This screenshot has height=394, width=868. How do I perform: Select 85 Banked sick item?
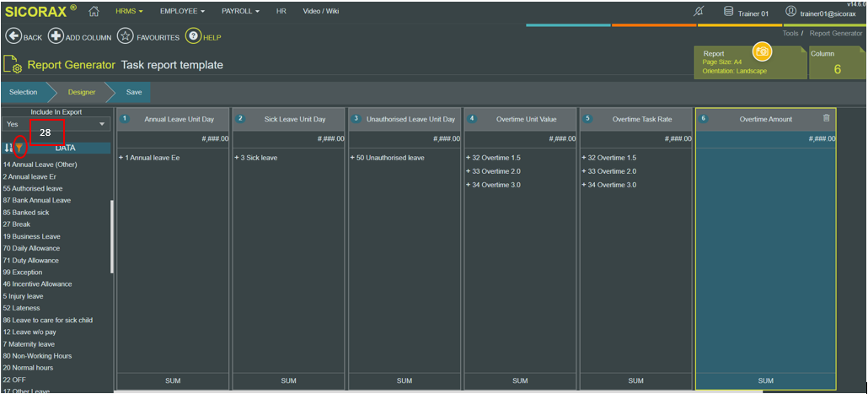point(26,213)
